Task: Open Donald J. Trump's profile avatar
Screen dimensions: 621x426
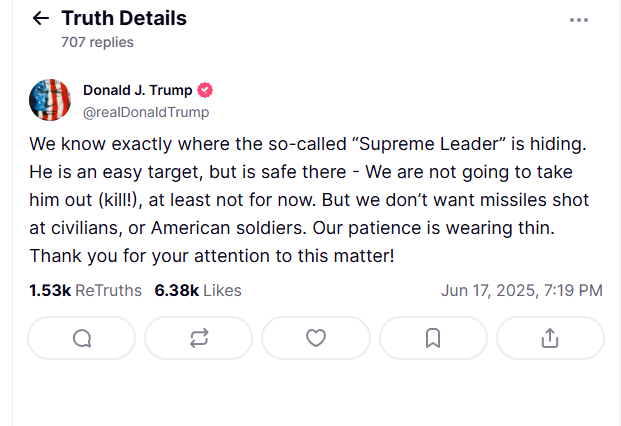Action: (x=50, y=100)
